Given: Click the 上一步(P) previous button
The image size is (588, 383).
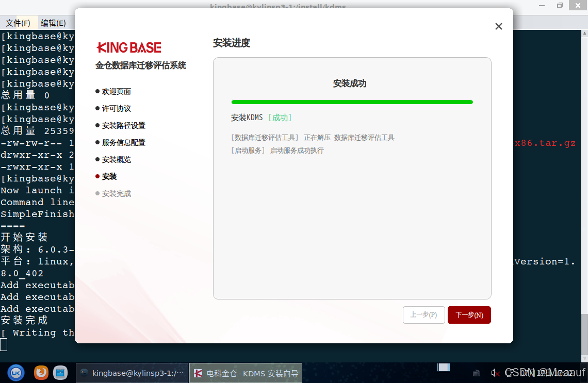Looking at the screenshot, I should click(424, 315).
